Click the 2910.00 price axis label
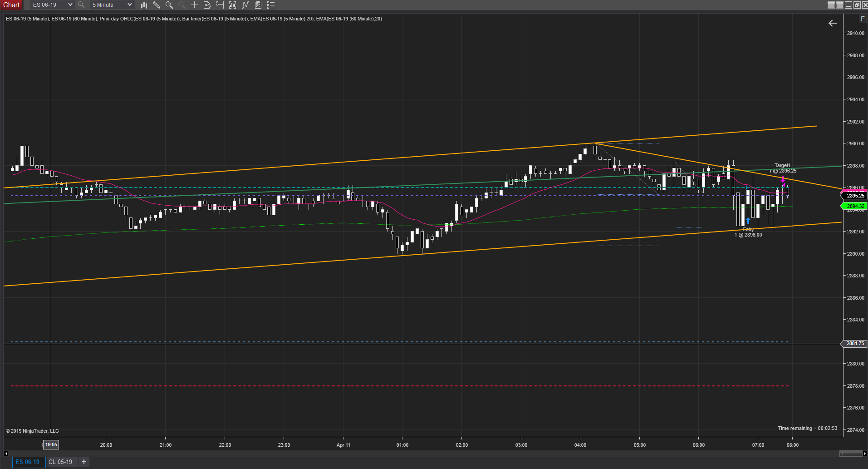Image resolution: width=868 pixels, height=469 pixels. [x=855, y=33]
